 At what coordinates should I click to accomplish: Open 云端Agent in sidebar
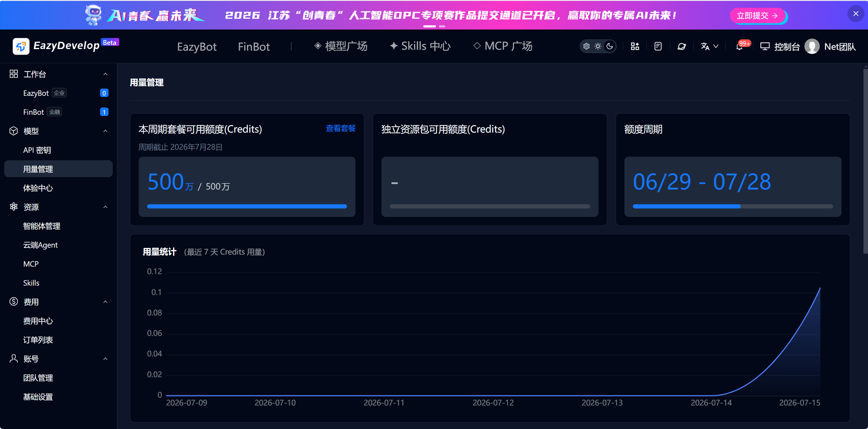click(58, 245)
